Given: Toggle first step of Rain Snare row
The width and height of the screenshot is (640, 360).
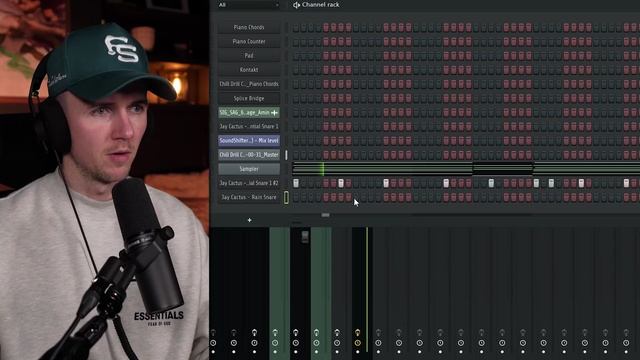Looking at the screenshot, I should pyautogui.click(x=296, y=198).
